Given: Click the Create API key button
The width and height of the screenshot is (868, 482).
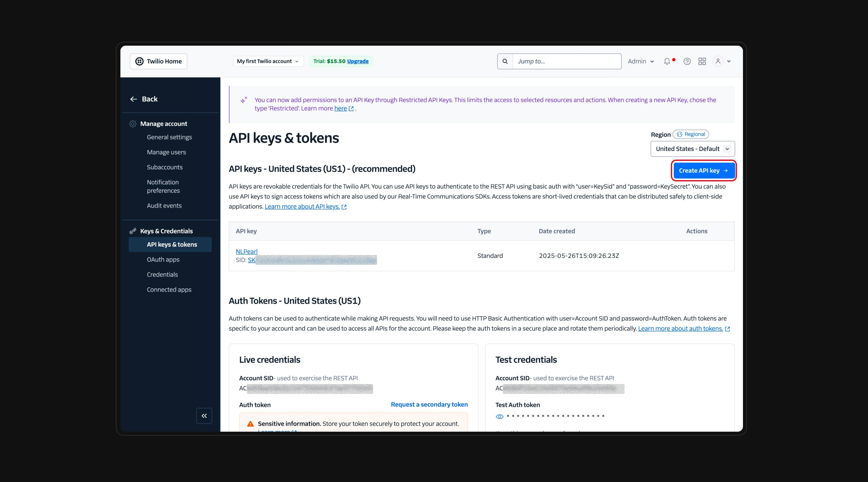Looking at the screenshot, I should 703,170.
